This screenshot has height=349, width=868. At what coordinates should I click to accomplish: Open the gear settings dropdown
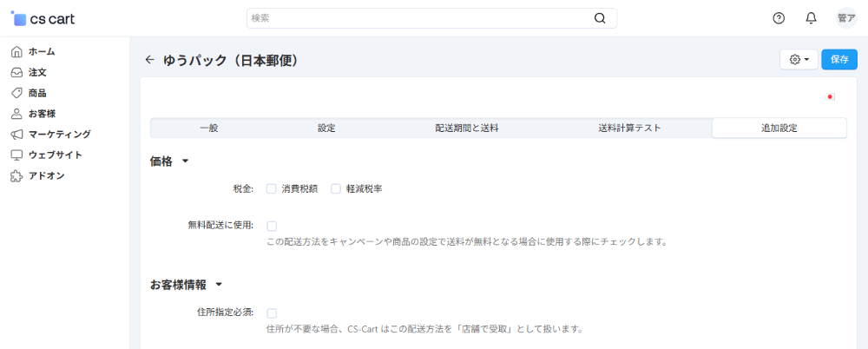799,60
